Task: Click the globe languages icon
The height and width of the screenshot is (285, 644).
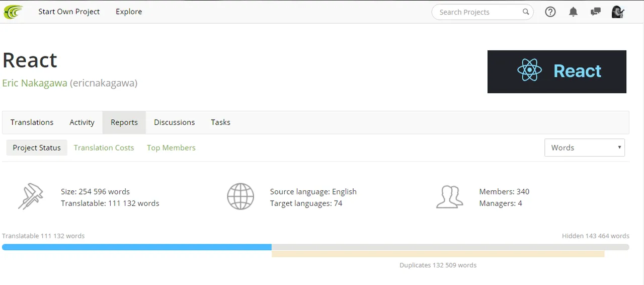Action: 240,197
